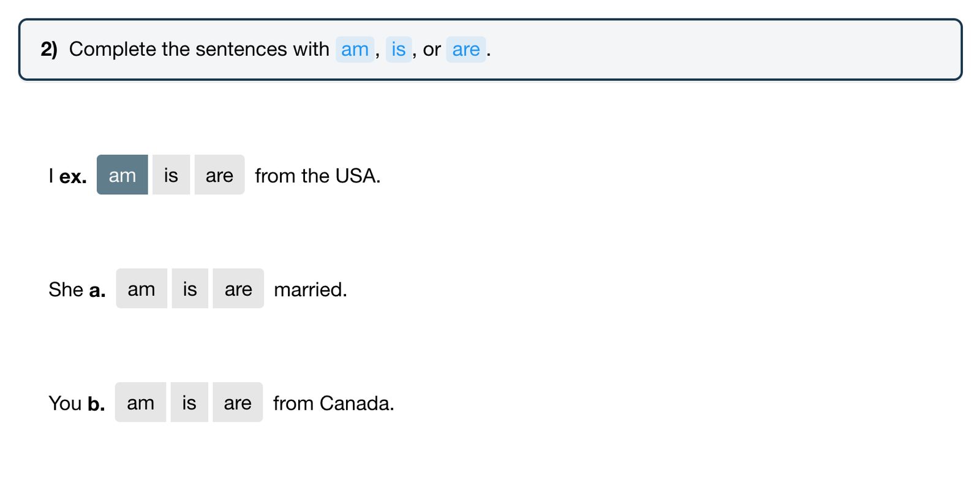The image size is (980, 480).
Task: Pick 'are' in the 'from Canada' sentence
Action: coord(238,402)
